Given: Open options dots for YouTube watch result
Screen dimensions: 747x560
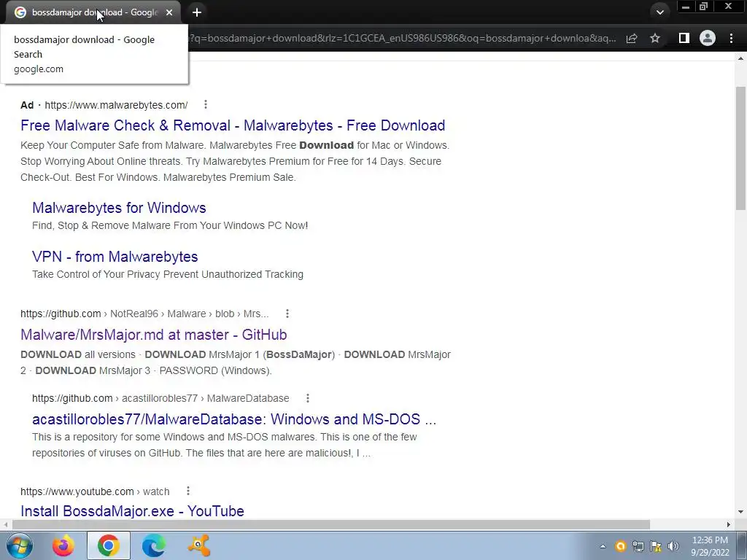Looking at the screenshot, I should click(188, 491).
